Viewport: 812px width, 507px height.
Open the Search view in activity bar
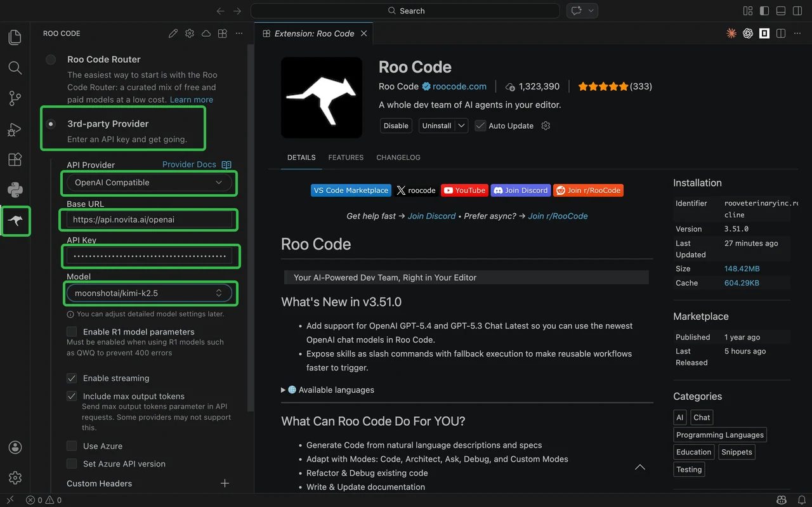(x=15, y=68)
